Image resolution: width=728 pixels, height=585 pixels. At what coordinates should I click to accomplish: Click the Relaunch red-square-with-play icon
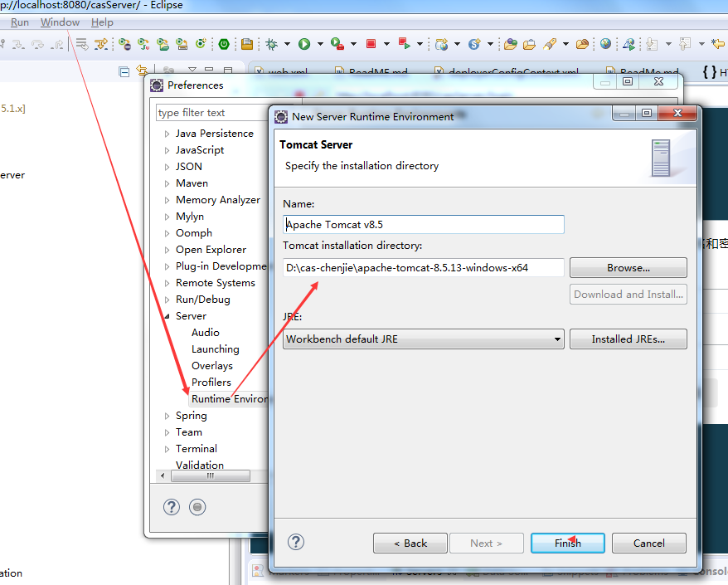(404, 44)
